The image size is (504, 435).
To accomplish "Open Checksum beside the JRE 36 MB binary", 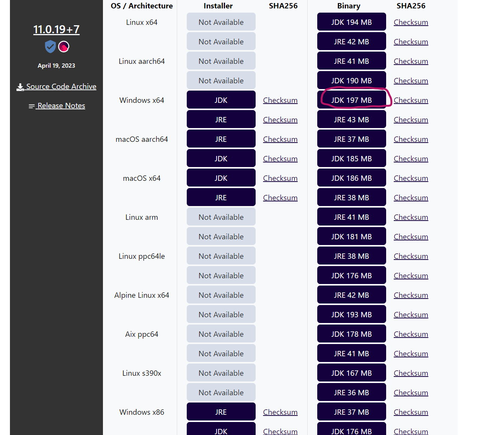I will (411, 393).
